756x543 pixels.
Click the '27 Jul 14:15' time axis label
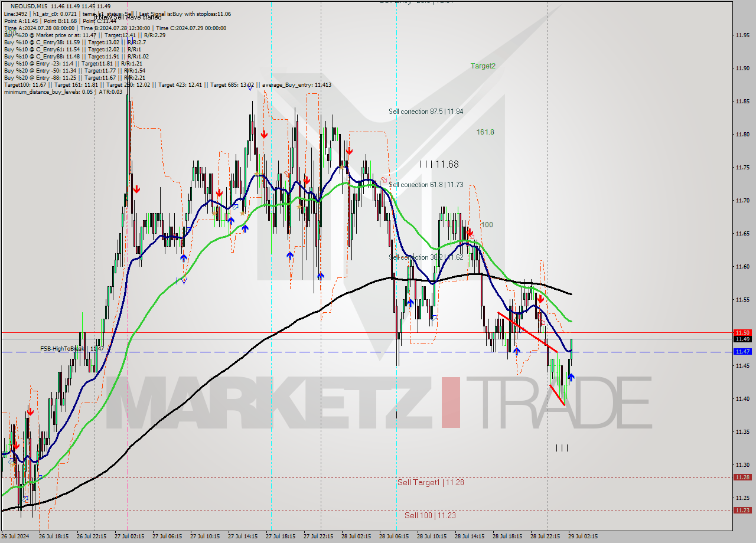(243, 537)
